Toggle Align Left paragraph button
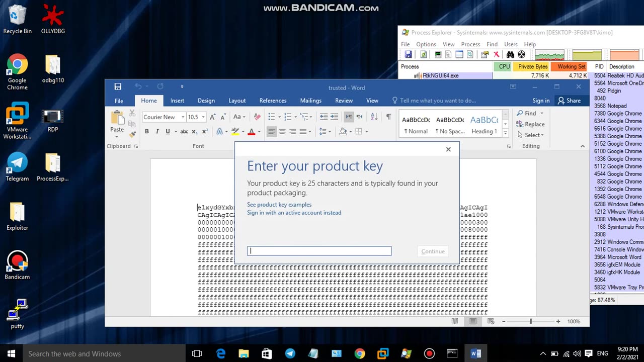The width and height of the screenshot is (644, 362). click(272, 131)
